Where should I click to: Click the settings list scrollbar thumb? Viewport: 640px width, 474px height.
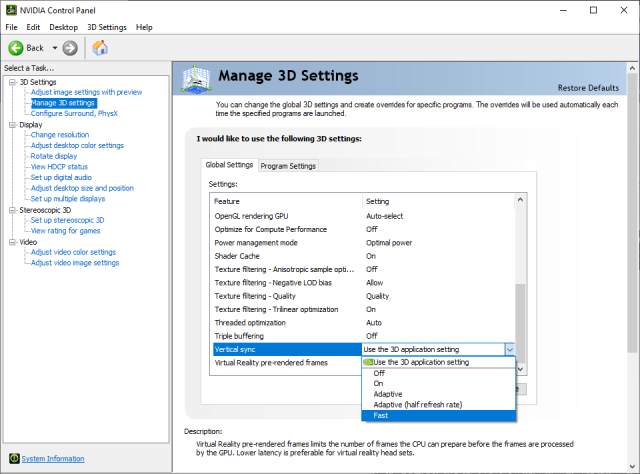pos(520,323)
